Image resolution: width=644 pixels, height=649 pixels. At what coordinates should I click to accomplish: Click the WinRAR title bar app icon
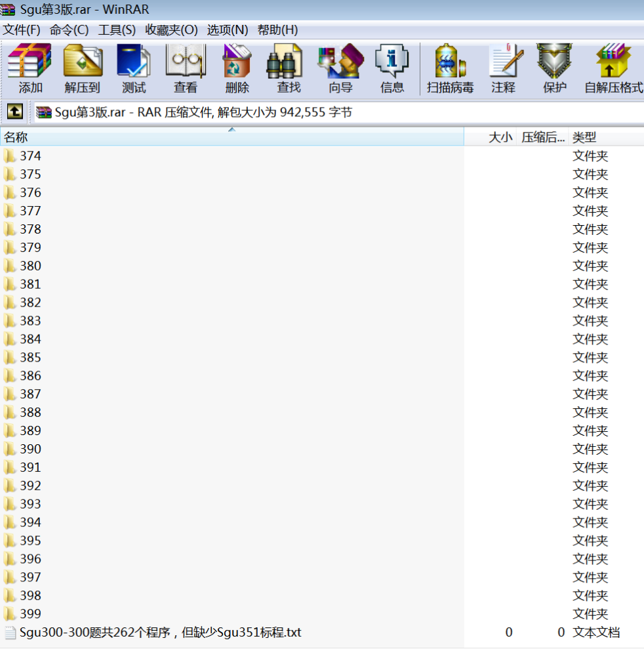click(7, 9)
